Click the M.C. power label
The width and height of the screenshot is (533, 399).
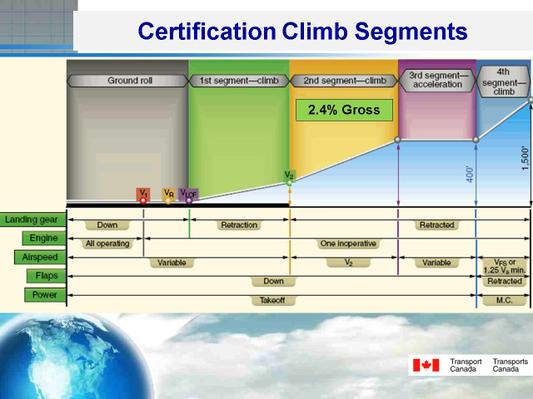tap(504, 300)
